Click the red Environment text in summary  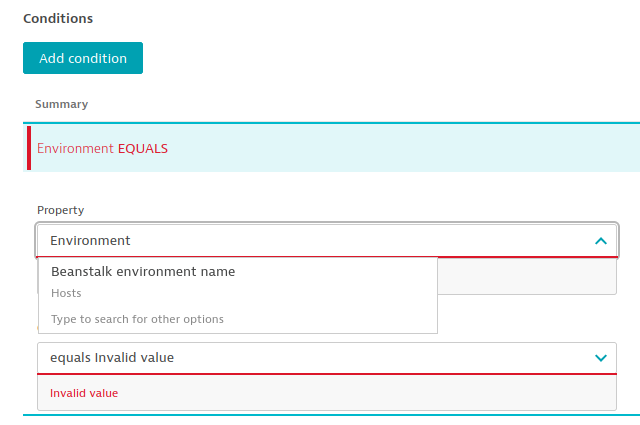coord(75,148)
